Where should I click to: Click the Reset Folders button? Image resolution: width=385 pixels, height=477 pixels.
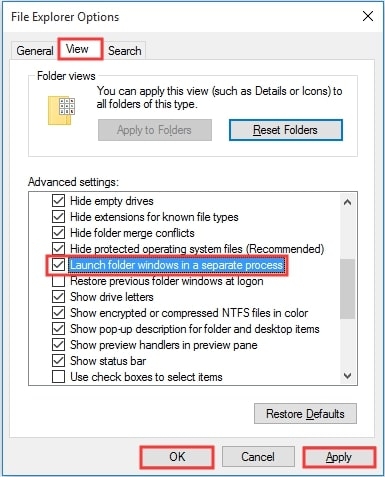point(286,130)
